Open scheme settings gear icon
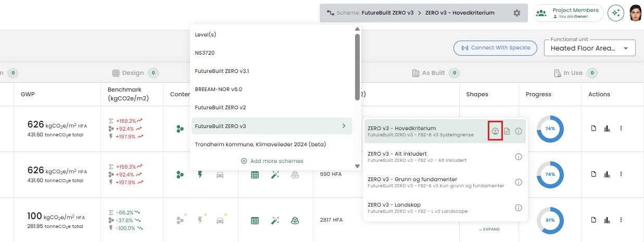The height and width of the screenshot is (242, 644). [516, 13]
